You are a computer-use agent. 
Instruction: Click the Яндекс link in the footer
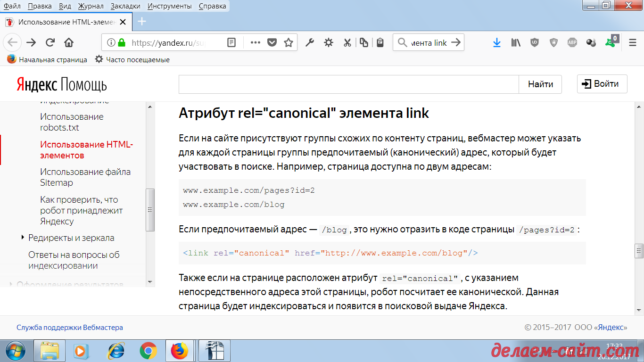coord(611,327)
